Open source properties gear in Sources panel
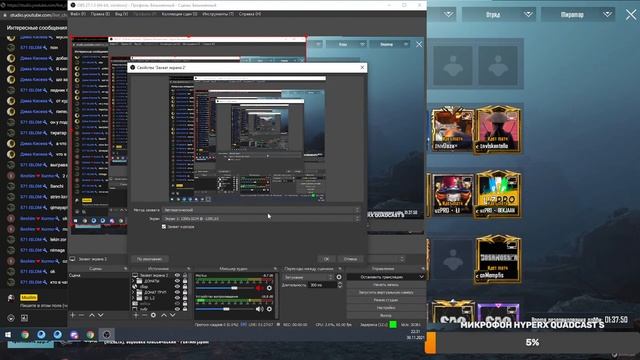Screen dimensions: 640x360 click(x=153, y=315)
